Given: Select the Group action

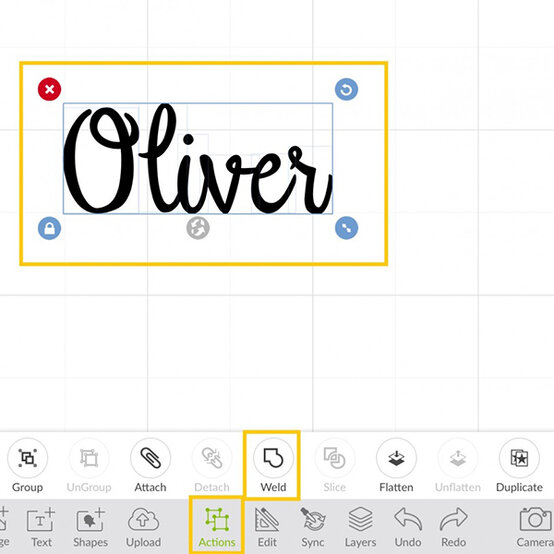Looking at the screenshot, I should click(x=28, y=458).
